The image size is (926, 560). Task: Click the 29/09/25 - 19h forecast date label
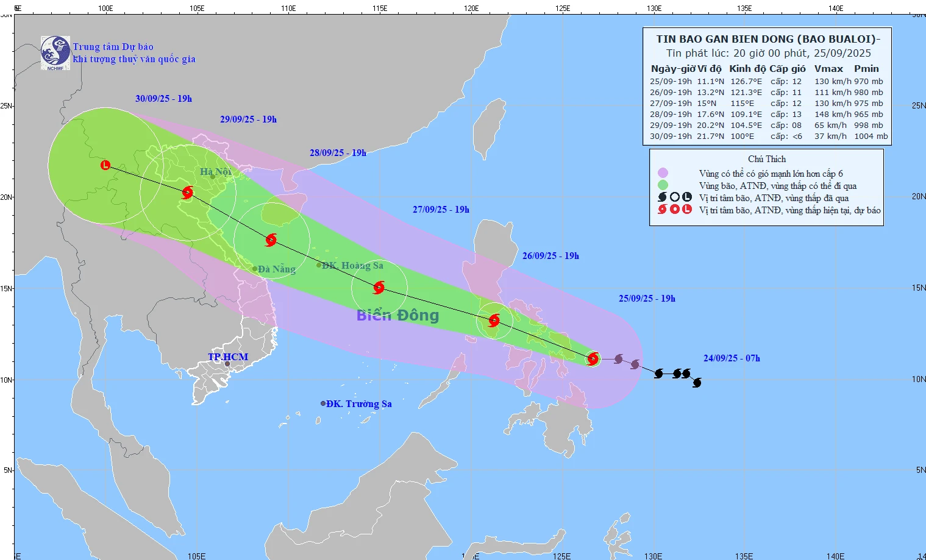[248, 119]
